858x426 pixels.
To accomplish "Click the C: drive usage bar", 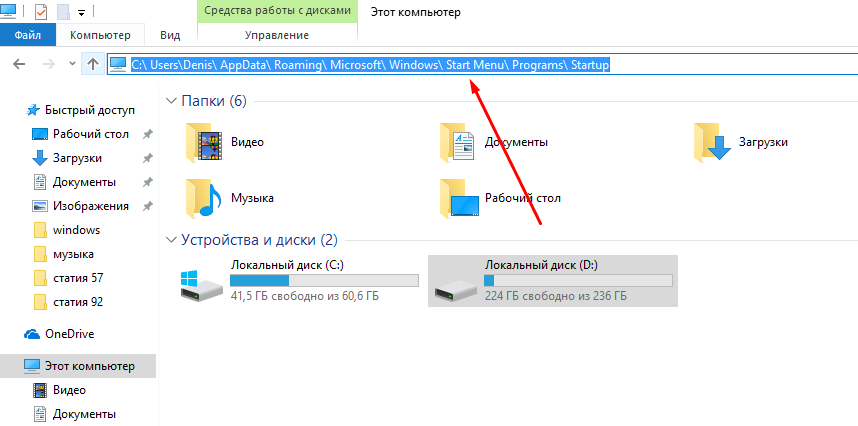I will point(324,281).
